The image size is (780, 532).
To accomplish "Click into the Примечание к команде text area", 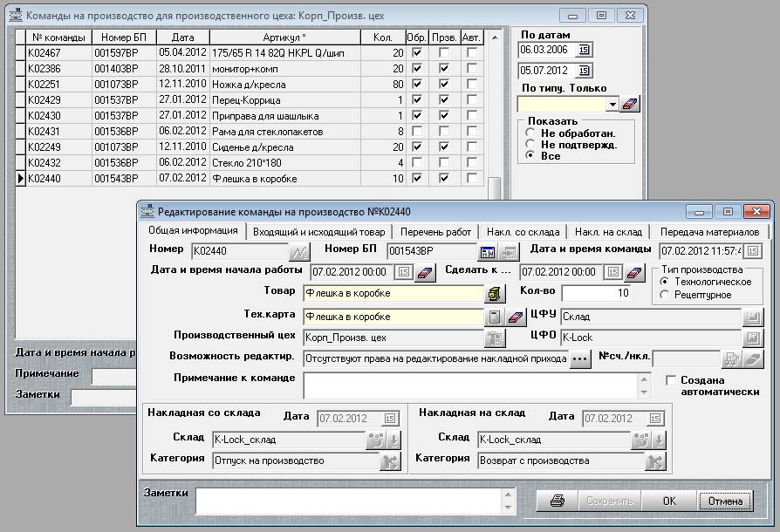I will [470, 385].
